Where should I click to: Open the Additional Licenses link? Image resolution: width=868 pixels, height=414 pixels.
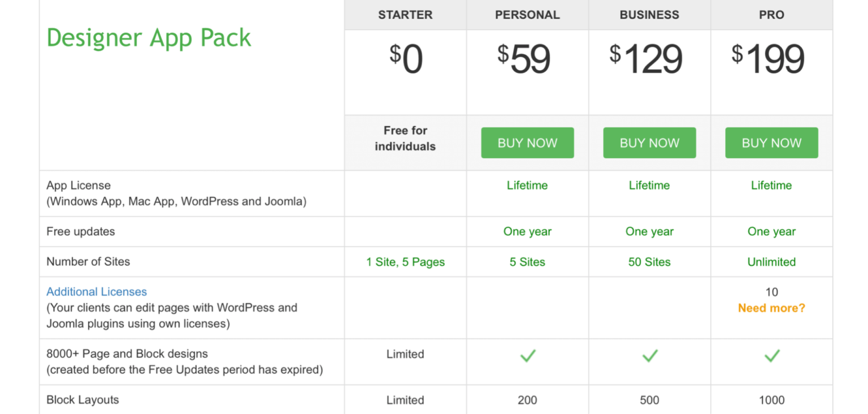click(96, 291)
